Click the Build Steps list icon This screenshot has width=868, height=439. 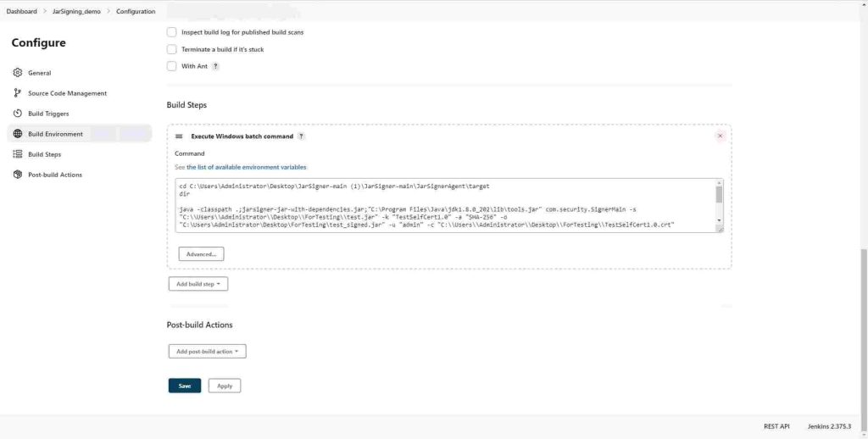coord(18,154)
